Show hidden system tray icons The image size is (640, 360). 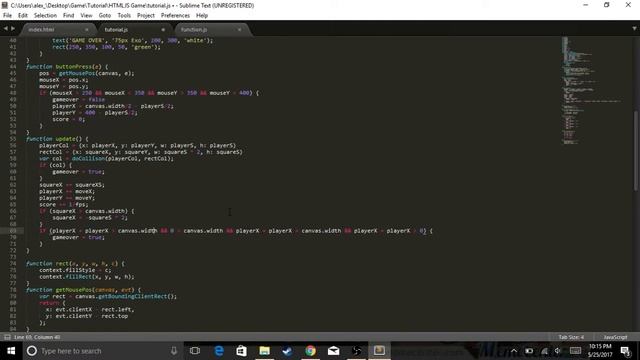(514, 351)
